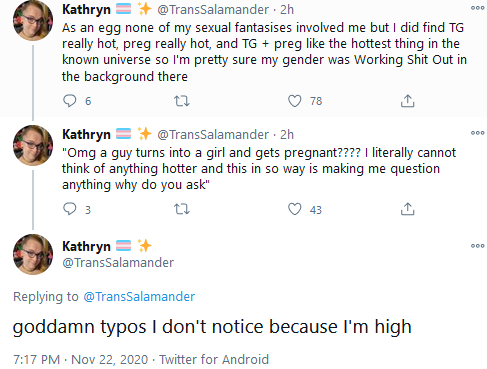This screenshot has width=487, height=369.
Task: Click @TransSalamander handle in second tweet header
Action: point(213,134)
